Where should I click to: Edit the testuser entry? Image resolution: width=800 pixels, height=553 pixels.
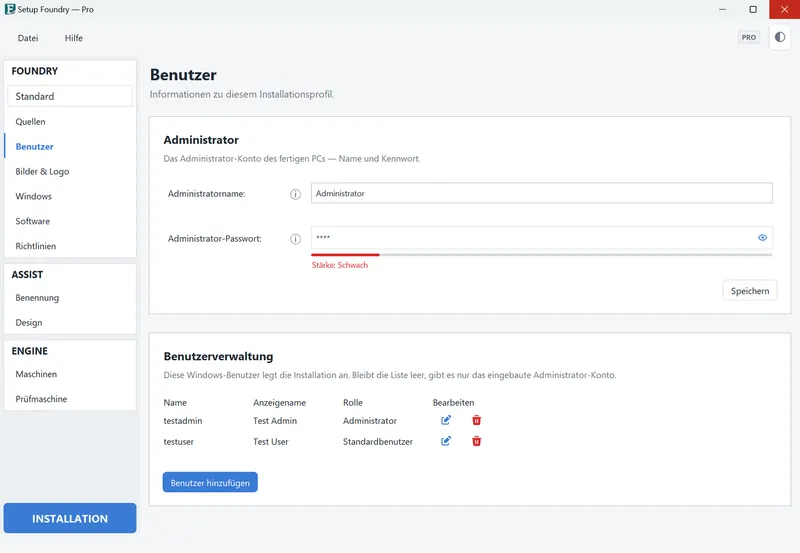(x=446, y=441)
